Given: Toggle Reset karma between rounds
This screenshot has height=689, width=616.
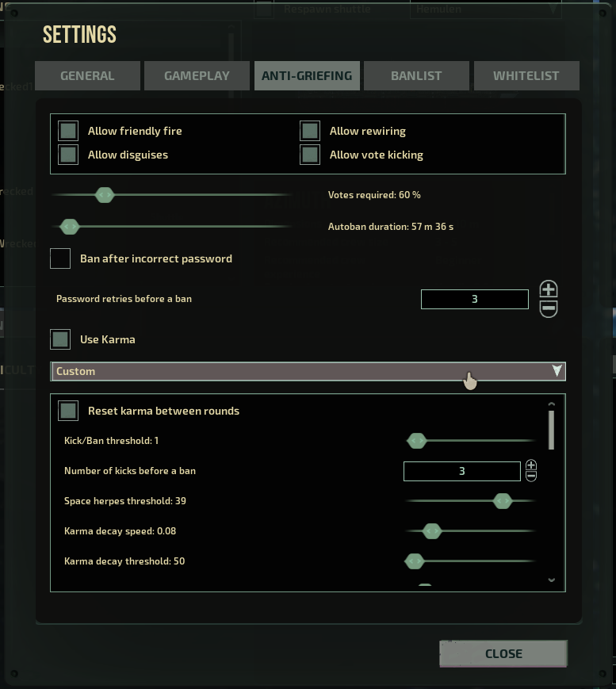Looking at the screenshot, I should pos(69,411).
